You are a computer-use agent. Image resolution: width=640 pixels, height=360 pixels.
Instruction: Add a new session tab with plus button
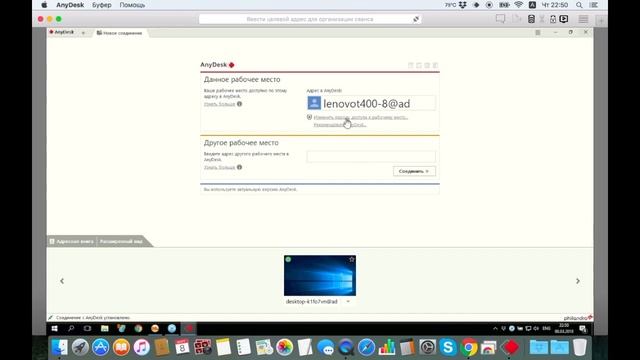click(600, 20)
